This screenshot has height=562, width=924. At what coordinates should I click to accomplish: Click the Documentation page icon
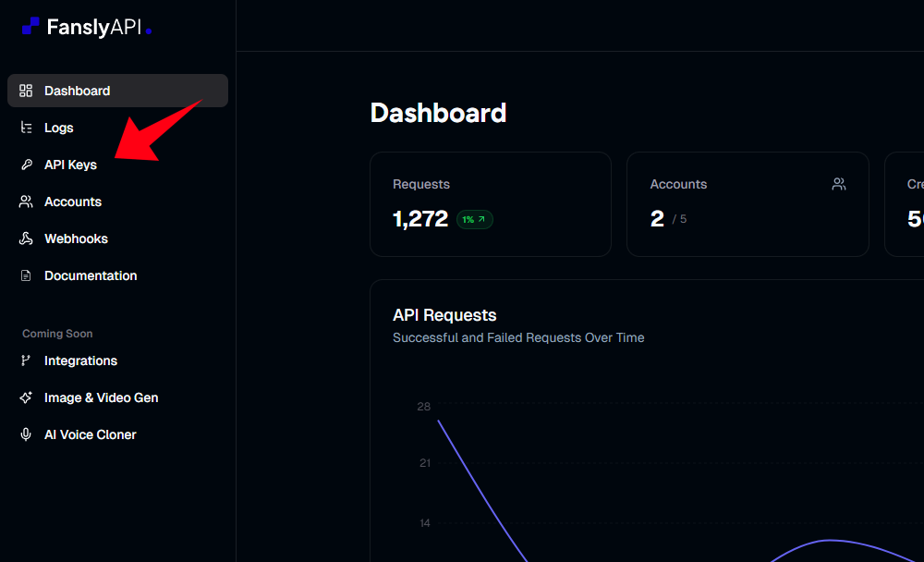[x=26, y=275]
